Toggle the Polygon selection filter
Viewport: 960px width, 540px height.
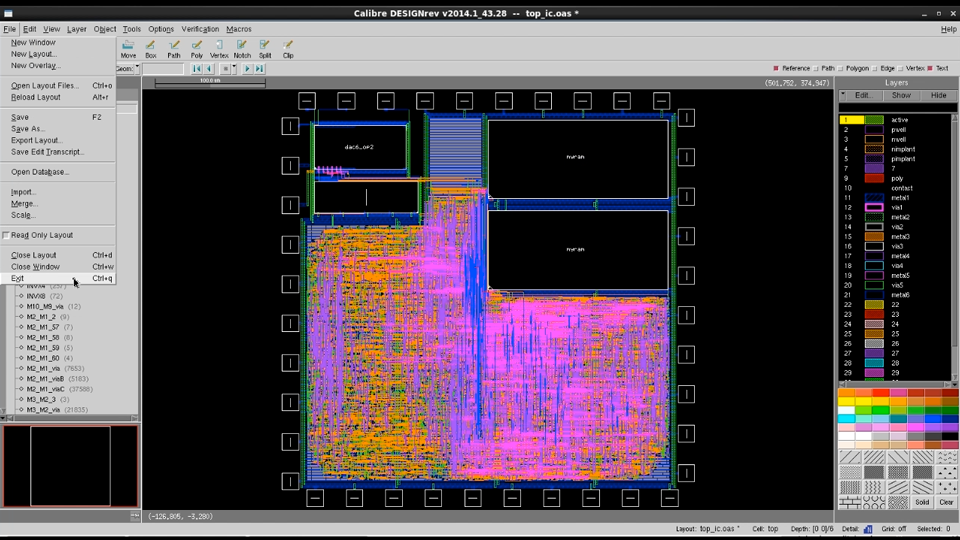point(841,69)
